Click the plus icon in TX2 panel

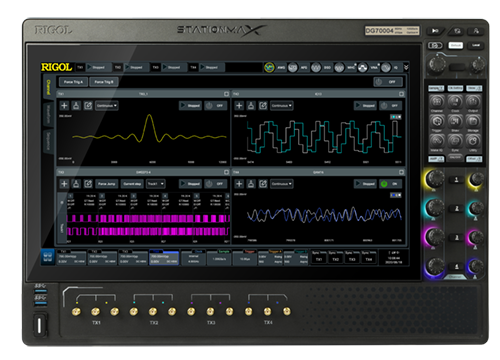click(239, 106)
